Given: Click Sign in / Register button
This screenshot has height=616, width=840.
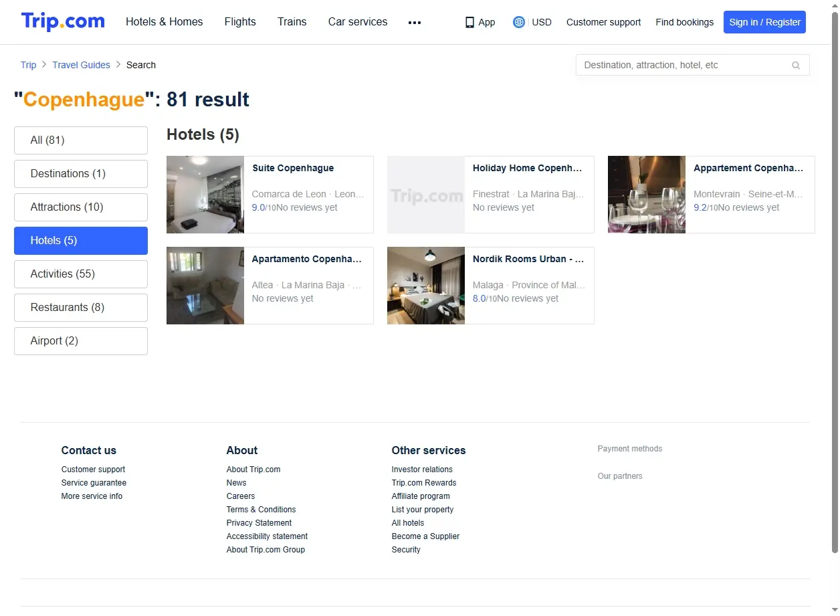Looking at the screenshot, I should (x=764, y=22).
